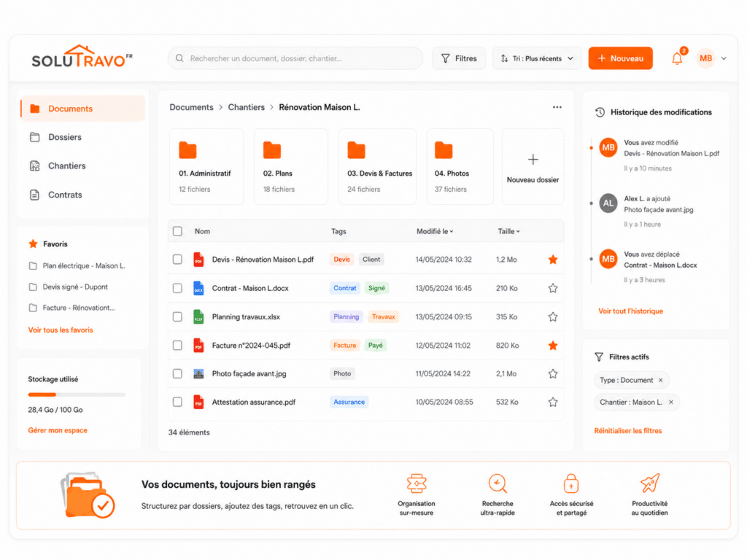The width and height of the screenshot is (747, 560).
Task: Click the SoluTravo logo
Action: [82, 57]
